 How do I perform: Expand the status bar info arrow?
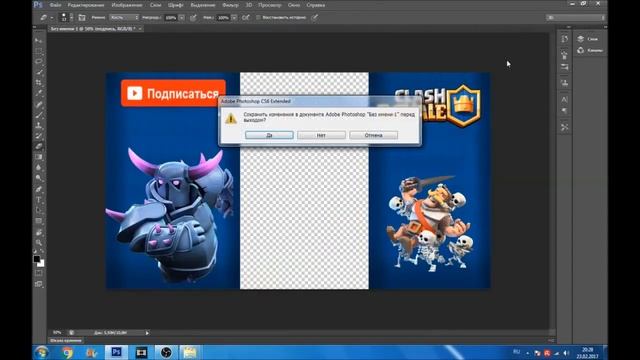pyautogui.click(x=147, y=333)
